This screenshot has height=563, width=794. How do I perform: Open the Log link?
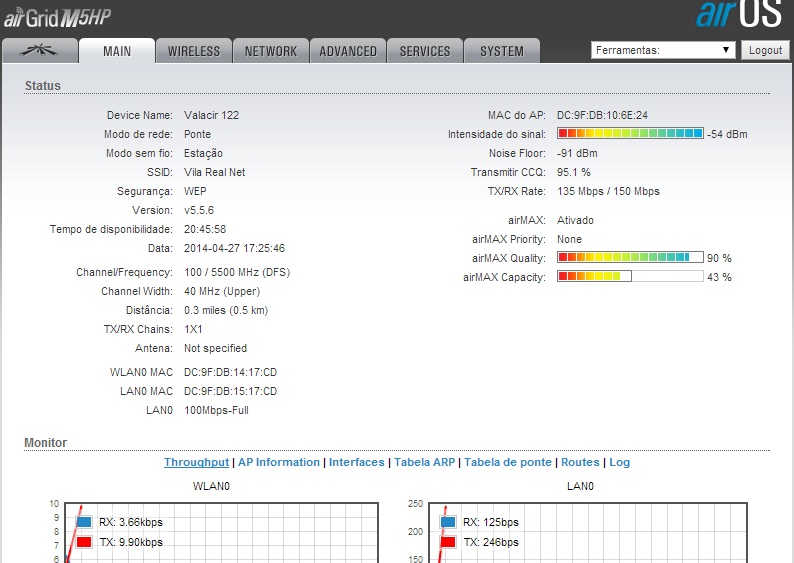tap(619, 462)
